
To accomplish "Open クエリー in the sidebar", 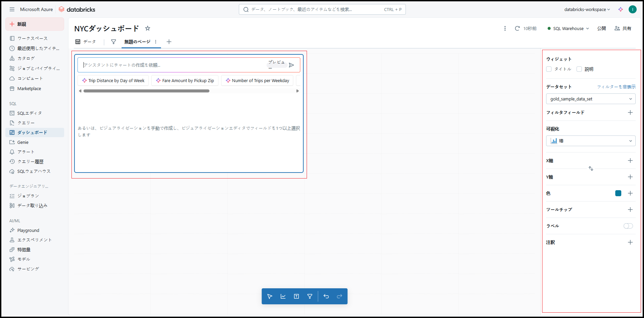I will point(35,123).
